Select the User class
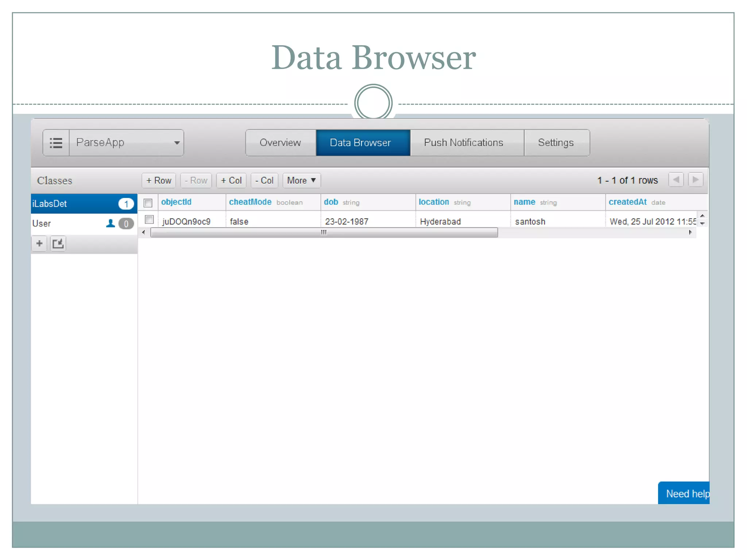 coord(84,223)
